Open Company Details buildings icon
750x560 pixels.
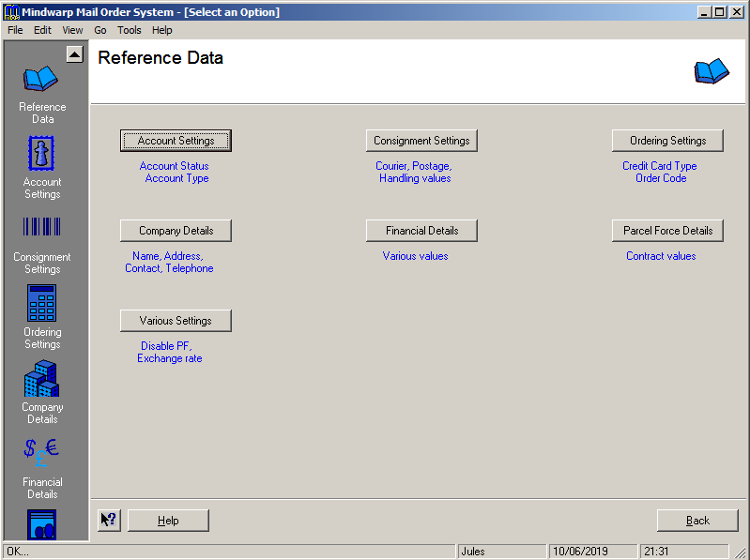(x=41, y=378)
